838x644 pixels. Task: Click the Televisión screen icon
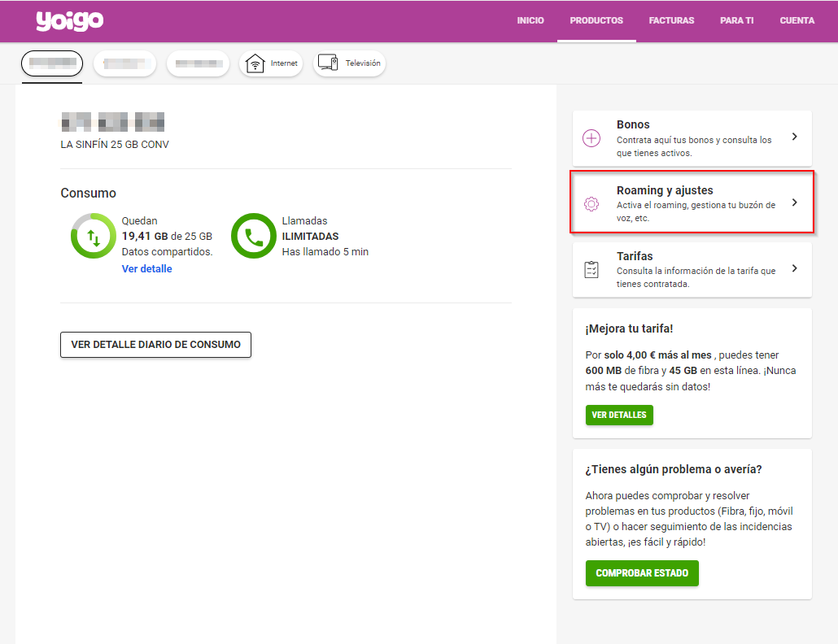328,63
